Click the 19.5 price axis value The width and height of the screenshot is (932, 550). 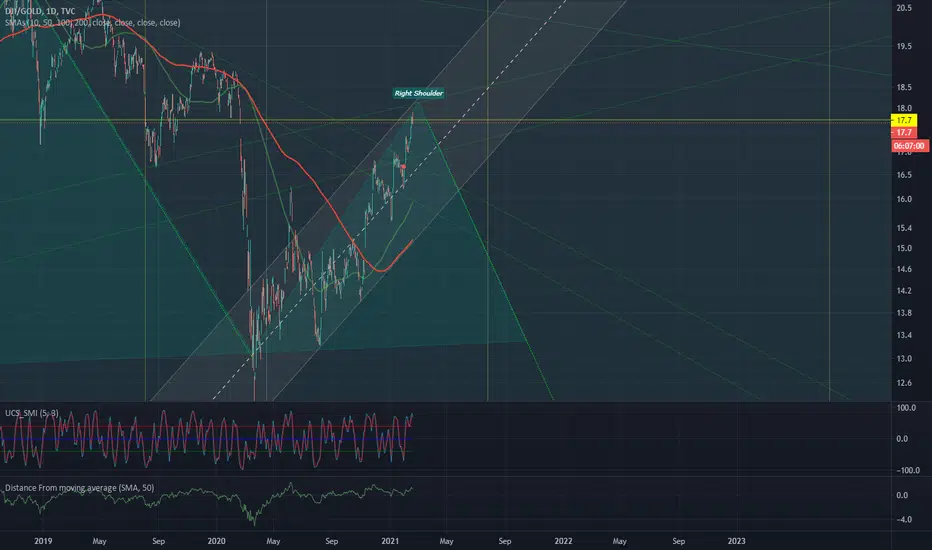pos(904,46)
